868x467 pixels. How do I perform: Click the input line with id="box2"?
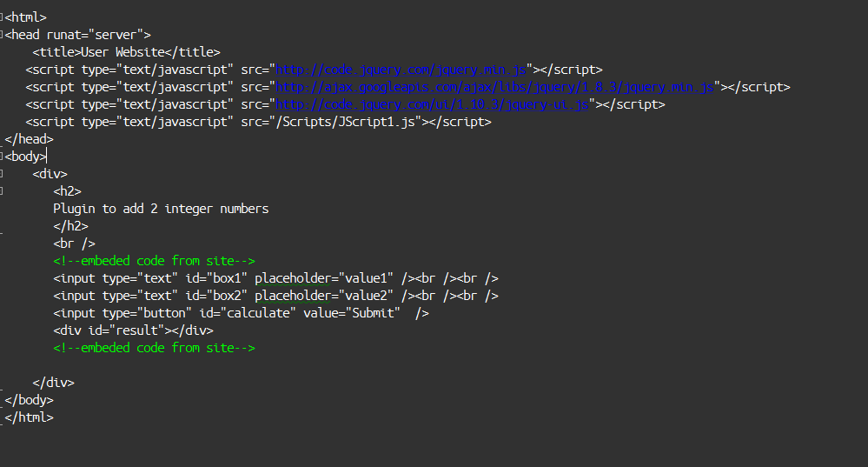coord(275,296)
